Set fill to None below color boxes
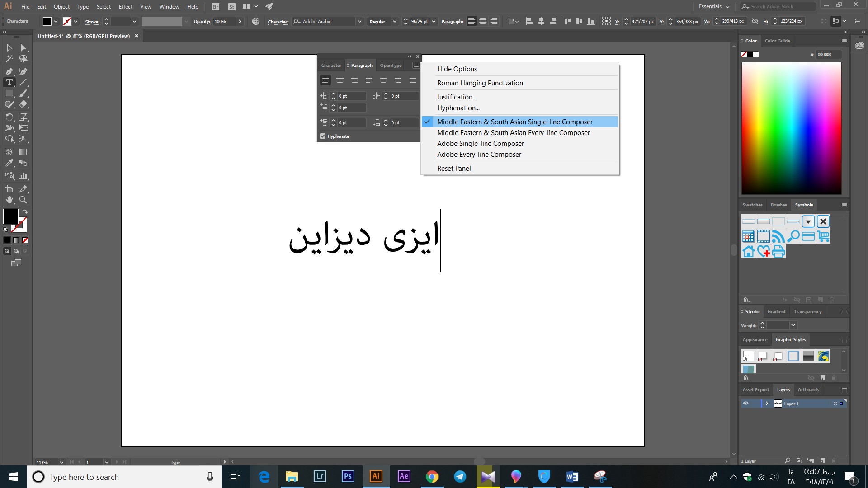Image resolution: width=868 pixels, height=488 pixels. coord(25,240)
